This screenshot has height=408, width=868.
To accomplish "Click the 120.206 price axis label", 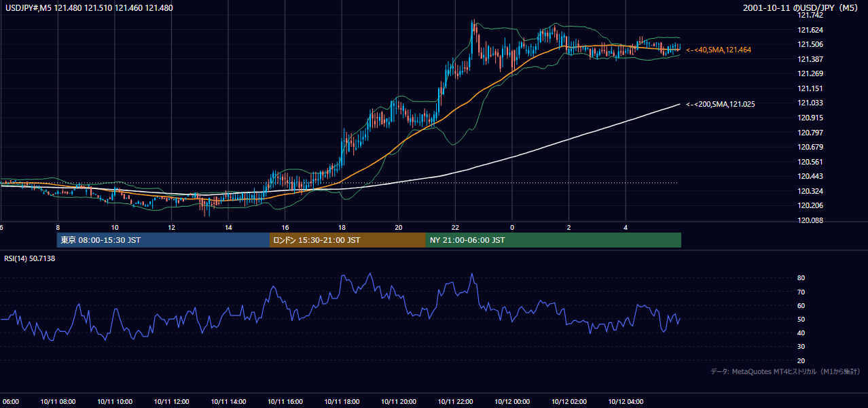I will click(x=810, y=205).
